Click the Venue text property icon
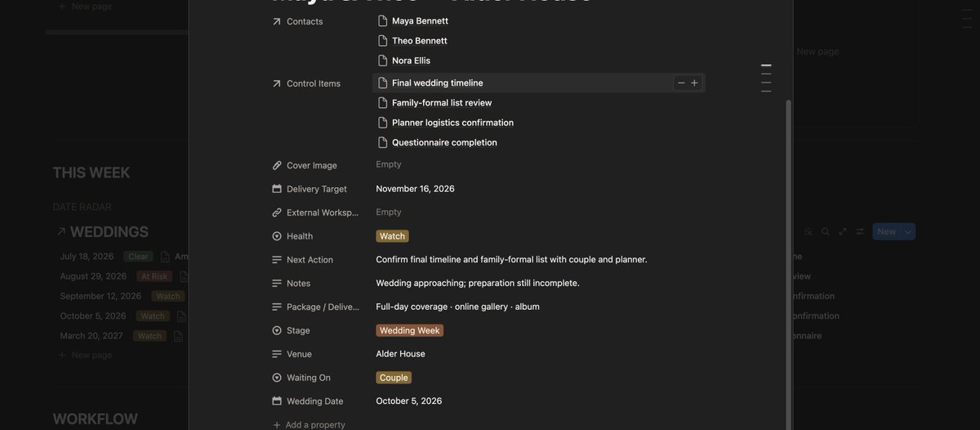The image size is (980, 430). [x=277, y=354]
